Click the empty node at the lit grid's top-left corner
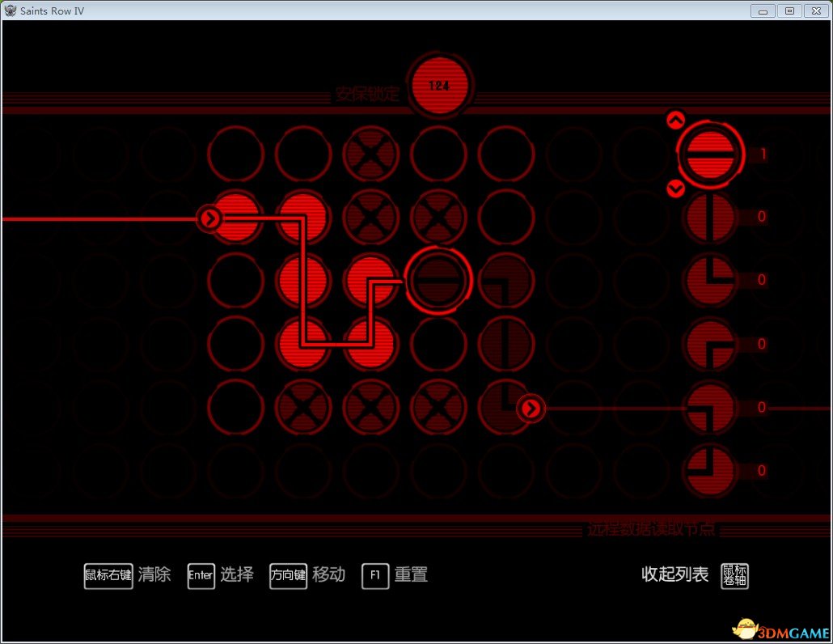This screenshot has height=644, width=833. coord(236,154)
